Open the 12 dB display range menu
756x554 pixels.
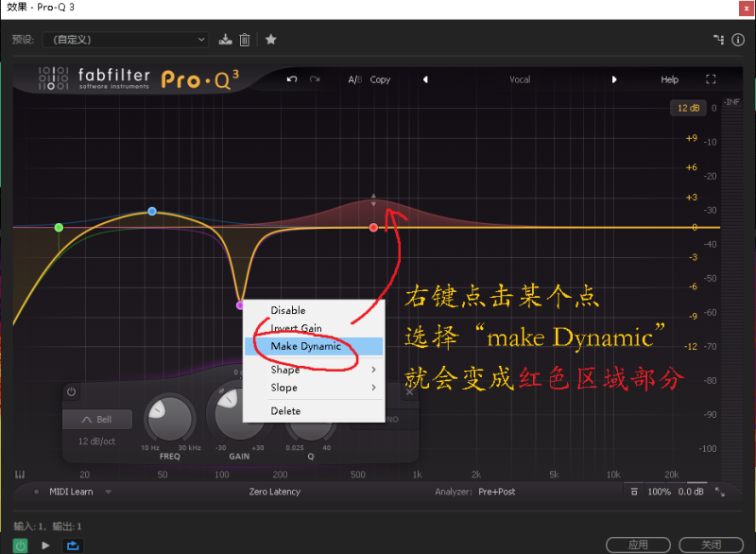[686, 108]
